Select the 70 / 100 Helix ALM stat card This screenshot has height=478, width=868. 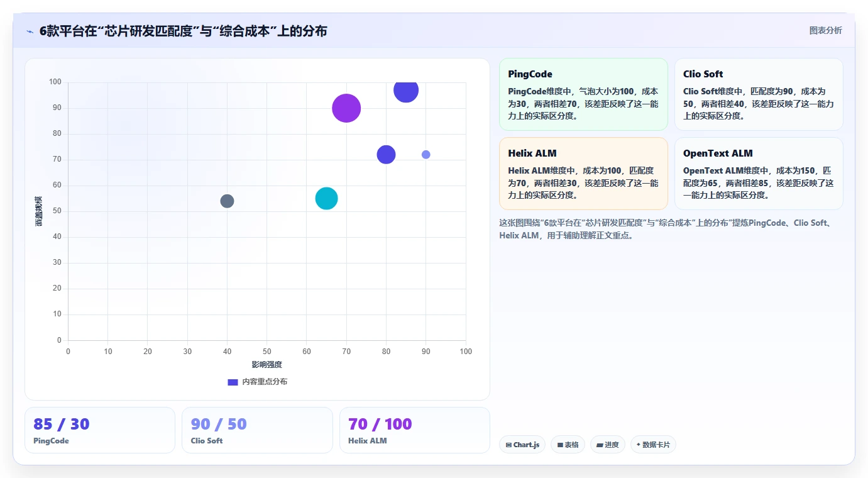point(415,430)
